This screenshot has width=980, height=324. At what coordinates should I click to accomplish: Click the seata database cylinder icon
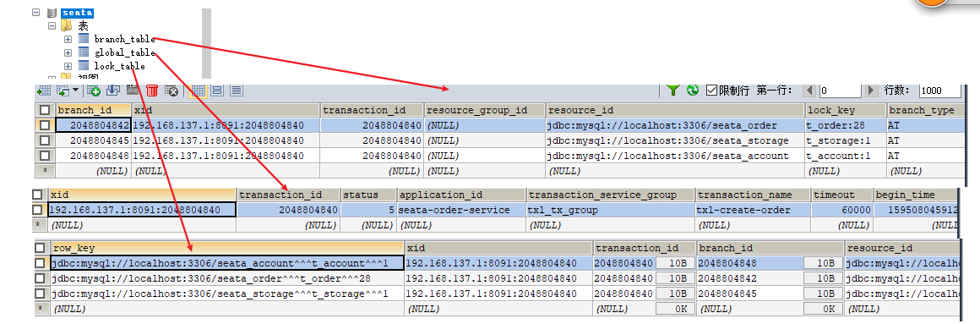pyautogui.click(x=52, y=13)
